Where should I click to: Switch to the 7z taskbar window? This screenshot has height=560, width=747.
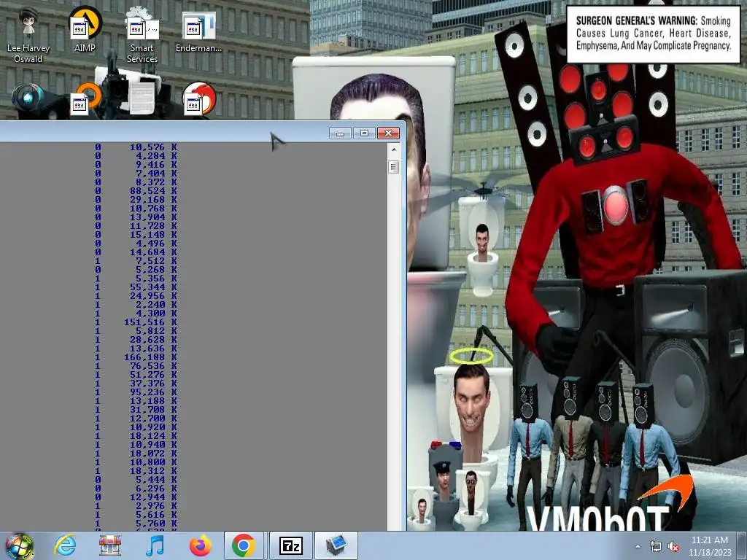click(291, 545)
